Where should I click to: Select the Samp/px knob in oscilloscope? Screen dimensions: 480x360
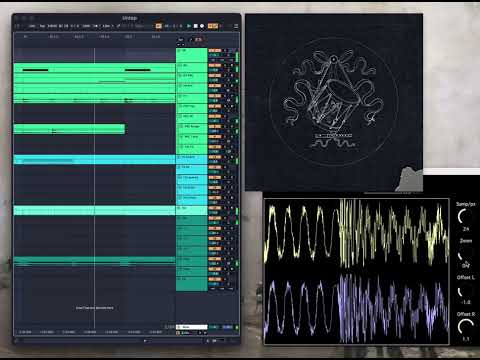[464, 217]
